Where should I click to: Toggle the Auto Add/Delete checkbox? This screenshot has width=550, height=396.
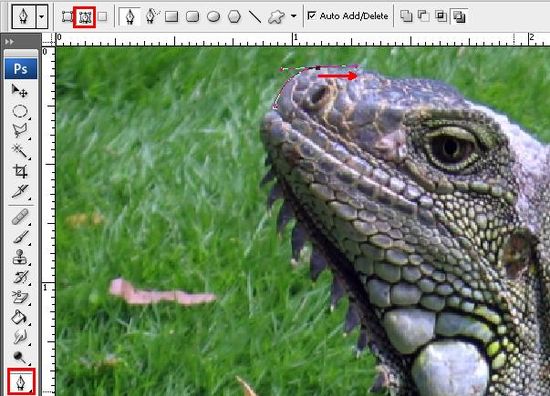pyautogui.click(x=311, y=15)
